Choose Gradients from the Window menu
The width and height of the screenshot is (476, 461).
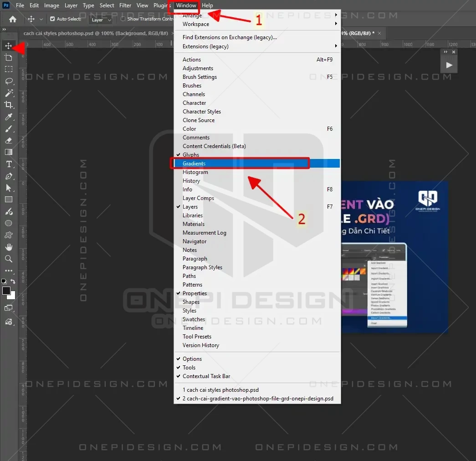(x=194, y=164)
